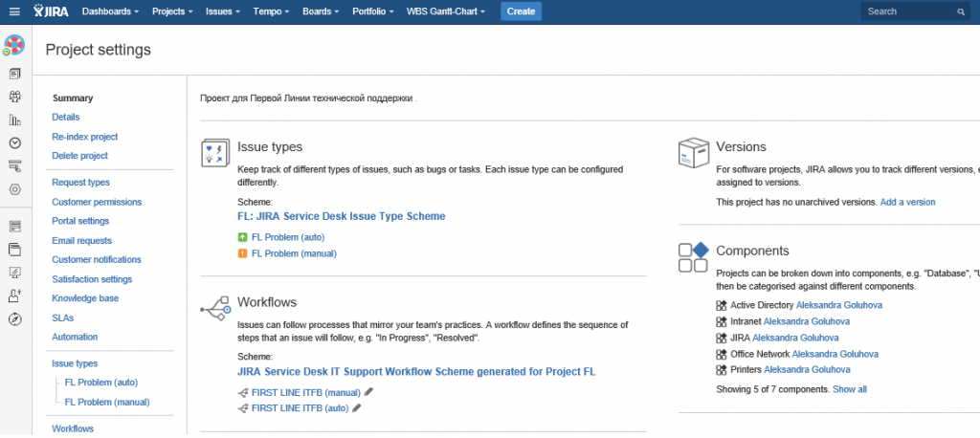Open Aleksandra Goluhova beside Intranet component
This screenshot has height=438, width=980.
[x=807, y=321]
